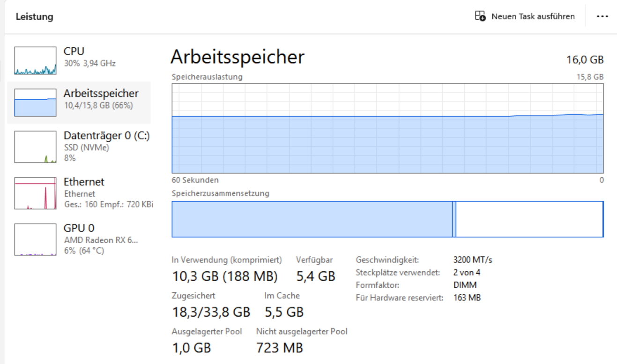Viewport: 617px width, 364px height.
Task: Select the GPU 0 graph thumbnail
Action: (35, 239)
